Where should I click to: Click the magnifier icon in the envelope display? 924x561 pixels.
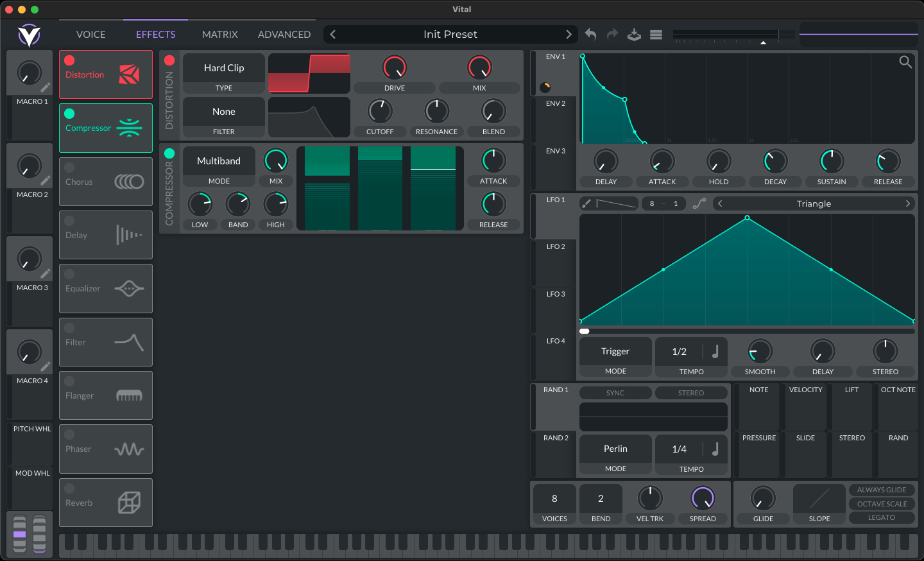905,62
